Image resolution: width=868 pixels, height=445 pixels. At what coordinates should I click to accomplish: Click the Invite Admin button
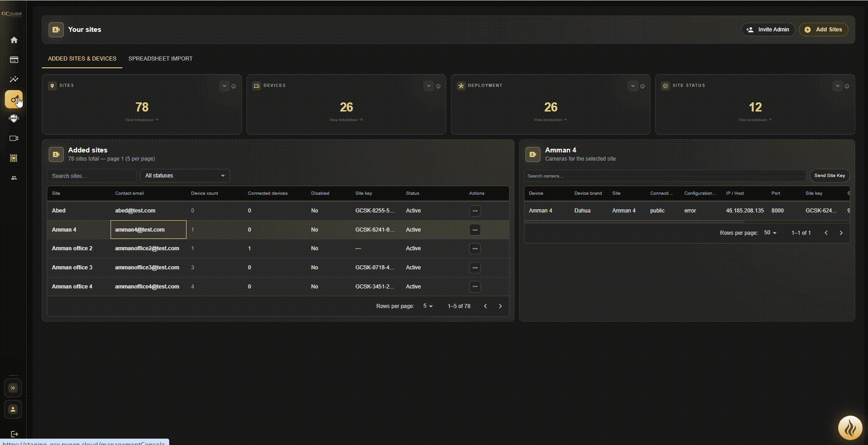(x=768, y=30)
